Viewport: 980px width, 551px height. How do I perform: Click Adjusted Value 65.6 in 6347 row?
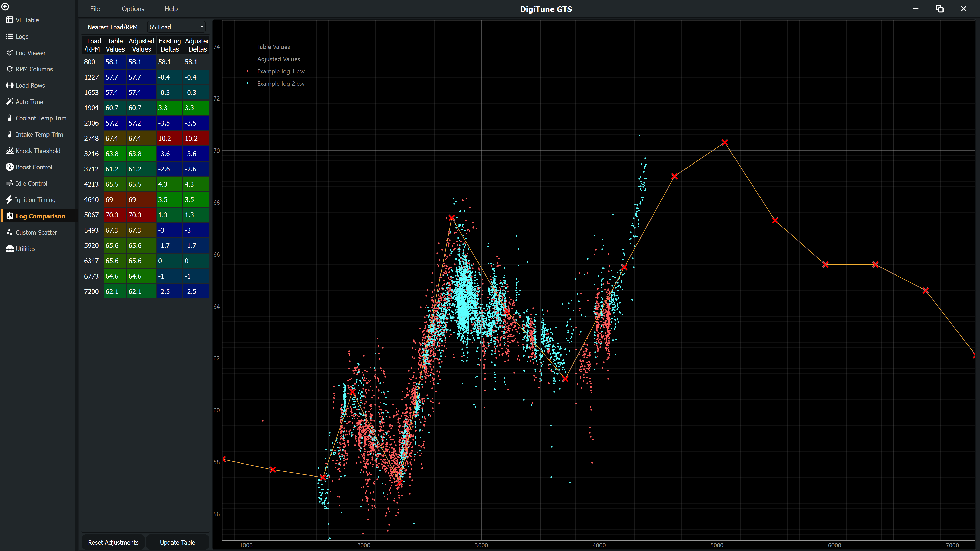(141, 261)
